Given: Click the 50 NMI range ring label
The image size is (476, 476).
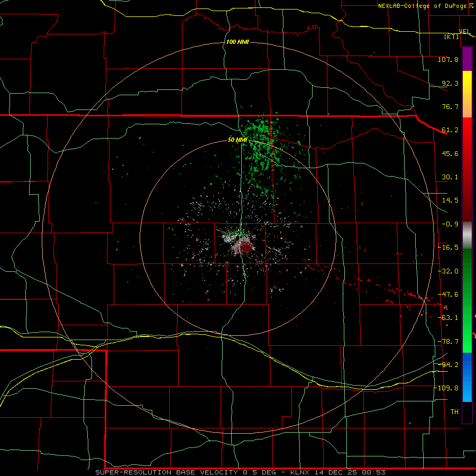Looking at the screenshot, I should 237,140.
